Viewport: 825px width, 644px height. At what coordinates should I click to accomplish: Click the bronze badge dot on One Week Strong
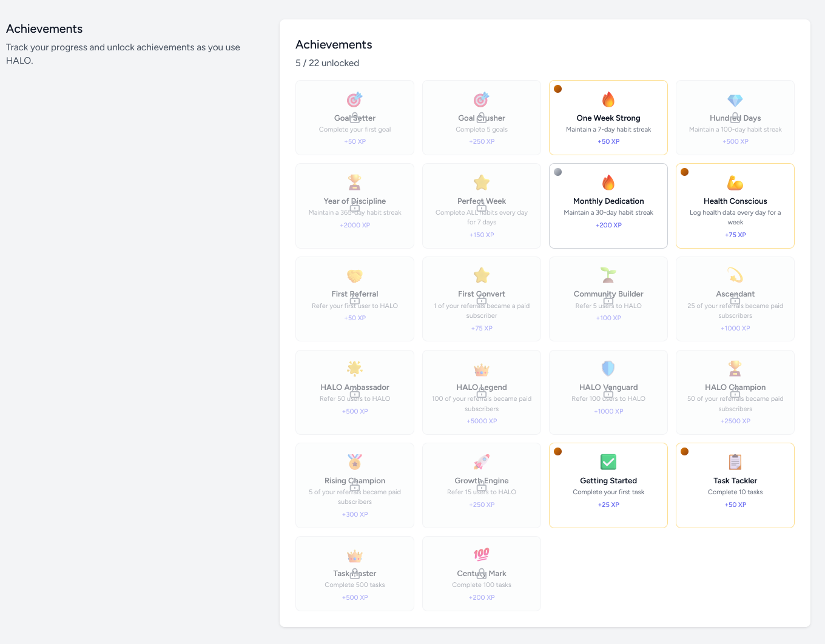pos(557,89)
